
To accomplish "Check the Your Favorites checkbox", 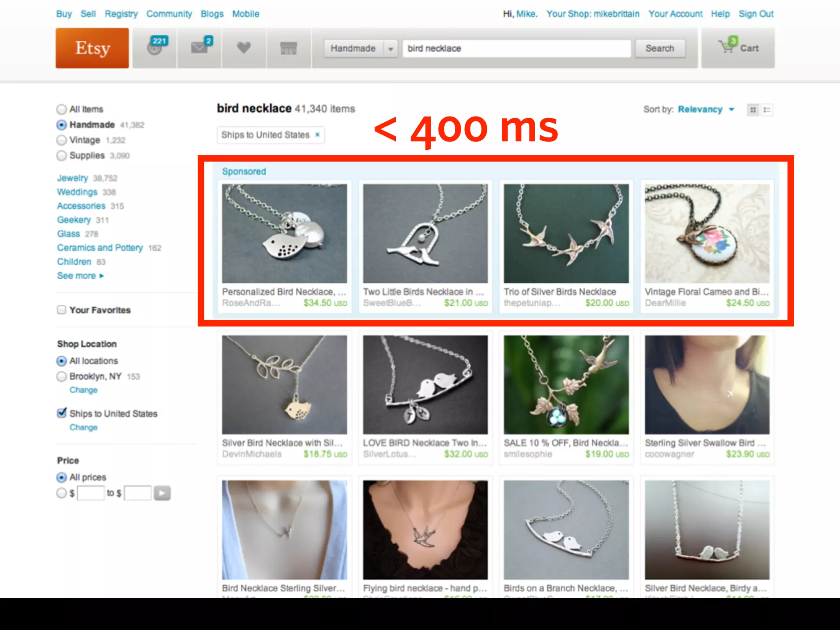I will tap(62, 310).
